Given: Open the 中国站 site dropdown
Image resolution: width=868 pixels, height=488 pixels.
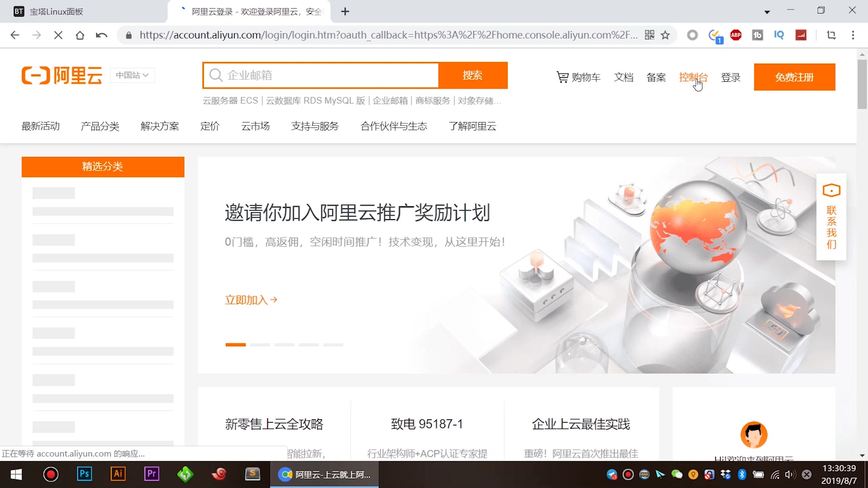Looking at the screenshot, I should 132,75.
